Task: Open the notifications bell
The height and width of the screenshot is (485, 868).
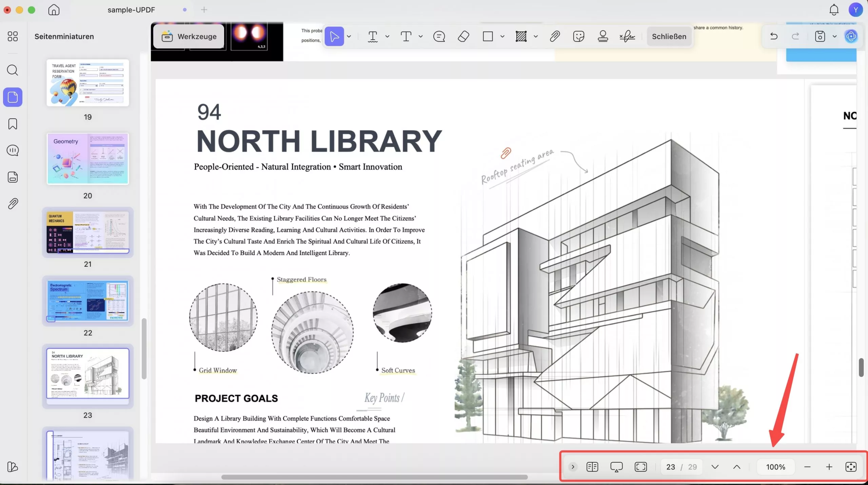Action: click(x=834, y=10)
